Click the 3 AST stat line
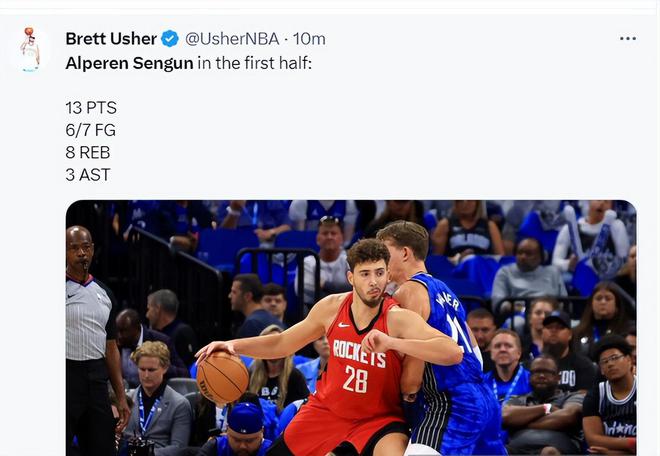This screenshot has width=660, height=456. click(88, 174)
